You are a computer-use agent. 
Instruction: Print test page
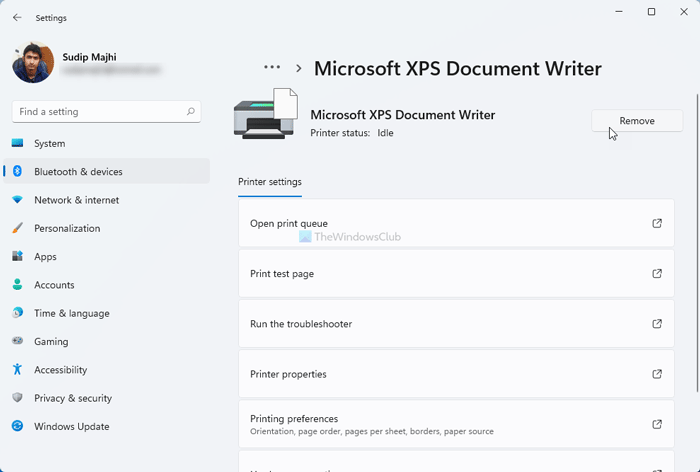click(456, 273)
